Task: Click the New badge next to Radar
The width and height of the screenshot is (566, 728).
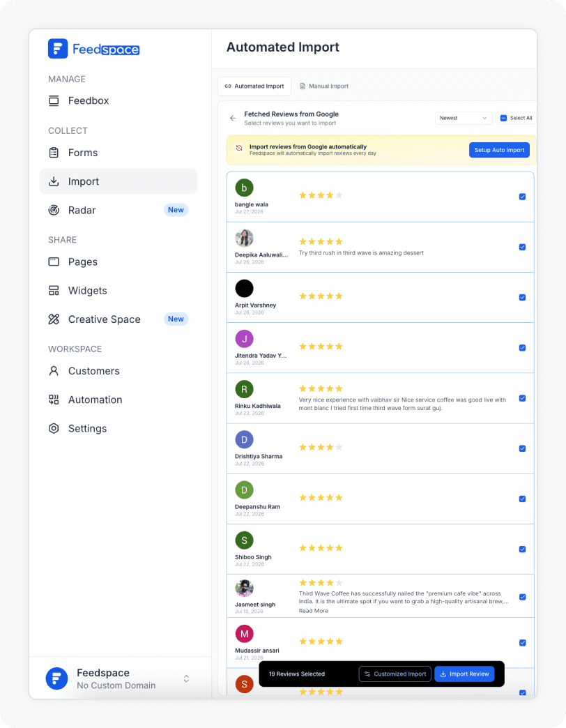Action: click(176, 210)
